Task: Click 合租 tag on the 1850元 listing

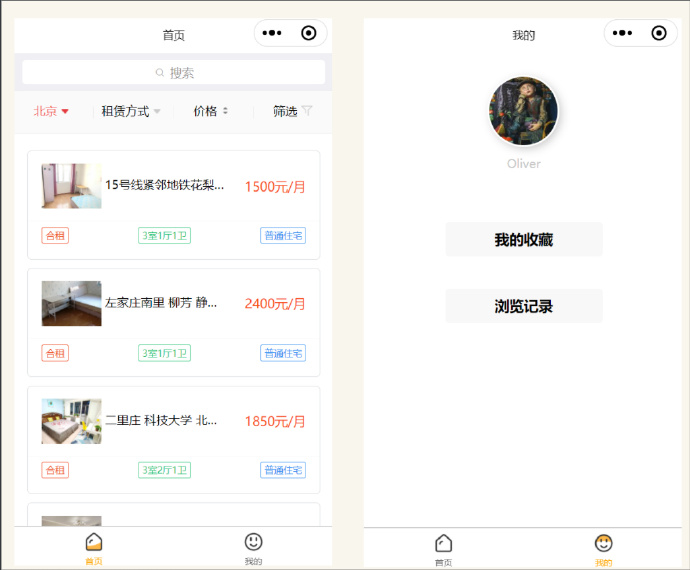Action: click(55, 470)
